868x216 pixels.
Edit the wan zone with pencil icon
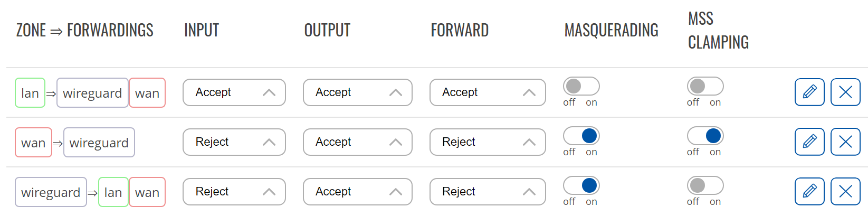click(809, 142)
